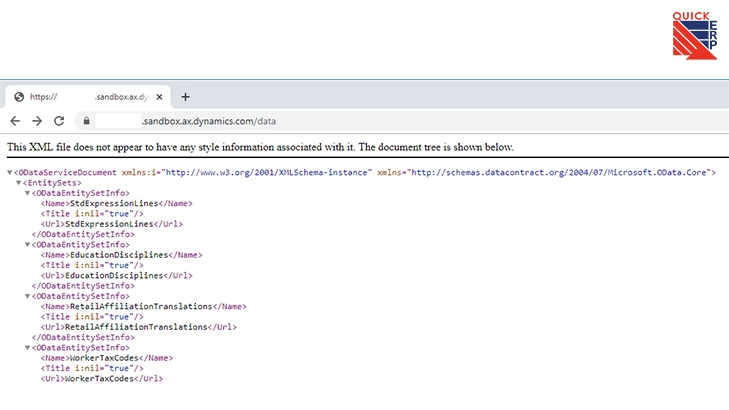Viewport: 729px width, 410px height.
Task: Collapse the EntitySets node
Action: point(19,183)
